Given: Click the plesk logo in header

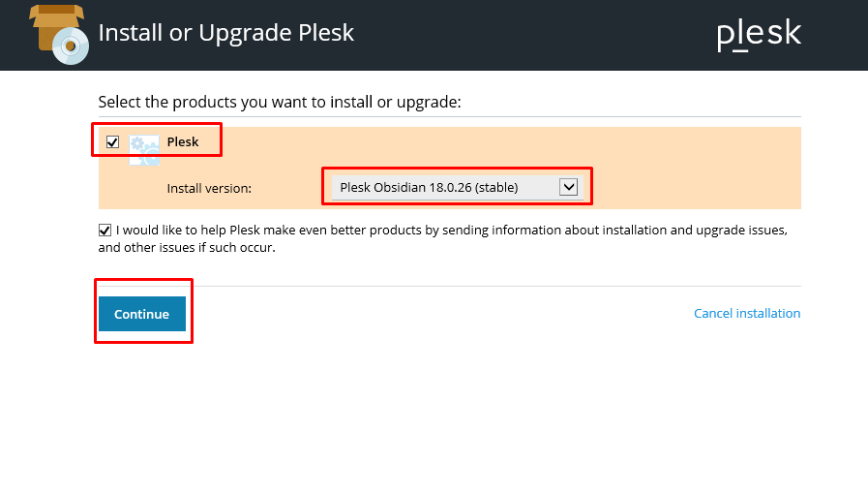Looking at the screenshot, I should pos(759,34).
